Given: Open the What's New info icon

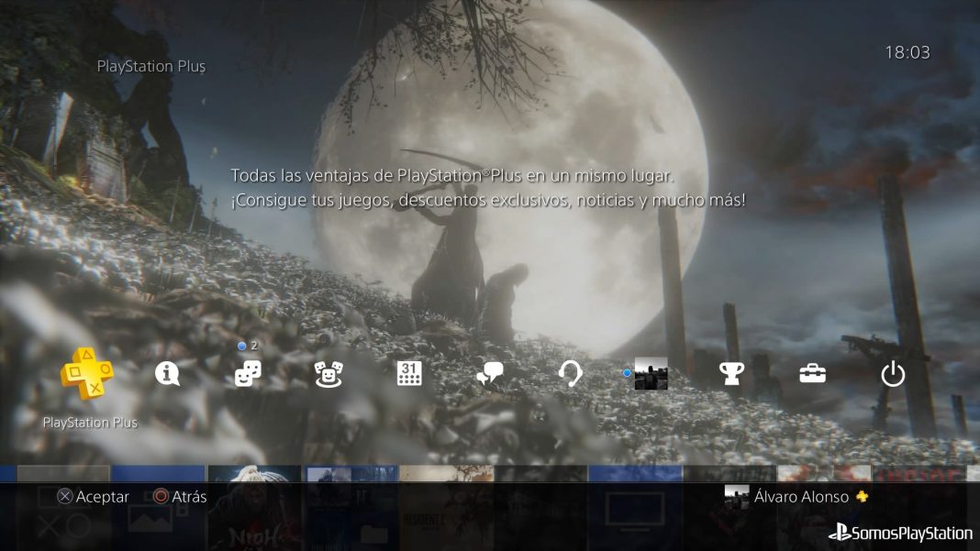Looking at the screenshot, I should coord(167,373).
